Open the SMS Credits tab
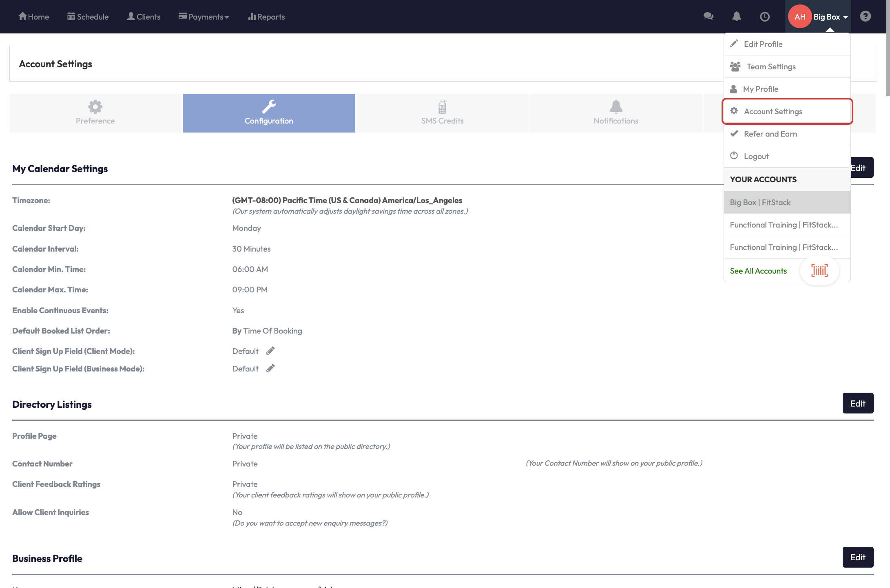The image size is (890, 588). (442, 113)
